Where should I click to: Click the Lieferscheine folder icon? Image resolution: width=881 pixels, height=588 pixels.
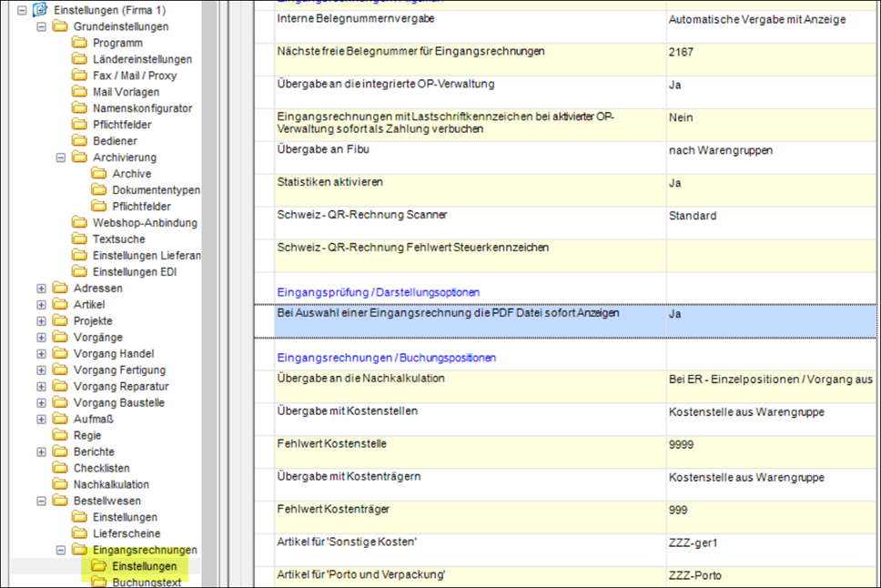(79, 534)
